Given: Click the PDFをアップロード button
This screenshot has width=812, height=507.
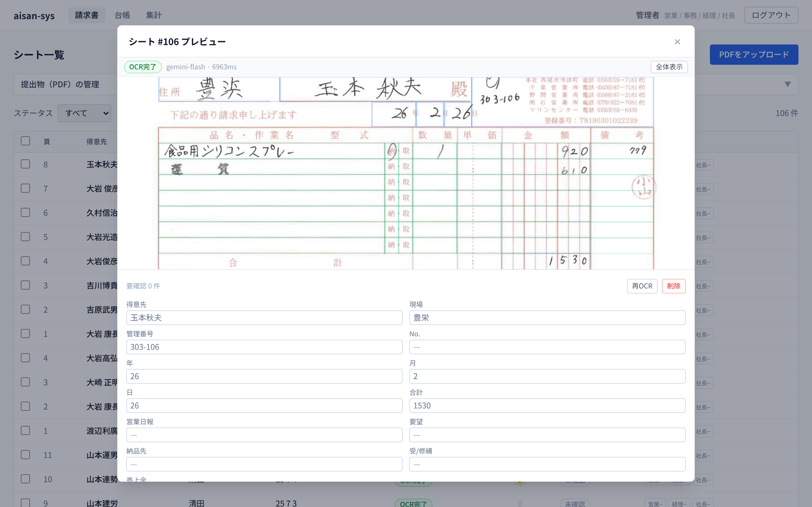Looking at the screenshot, I should 754,55.
